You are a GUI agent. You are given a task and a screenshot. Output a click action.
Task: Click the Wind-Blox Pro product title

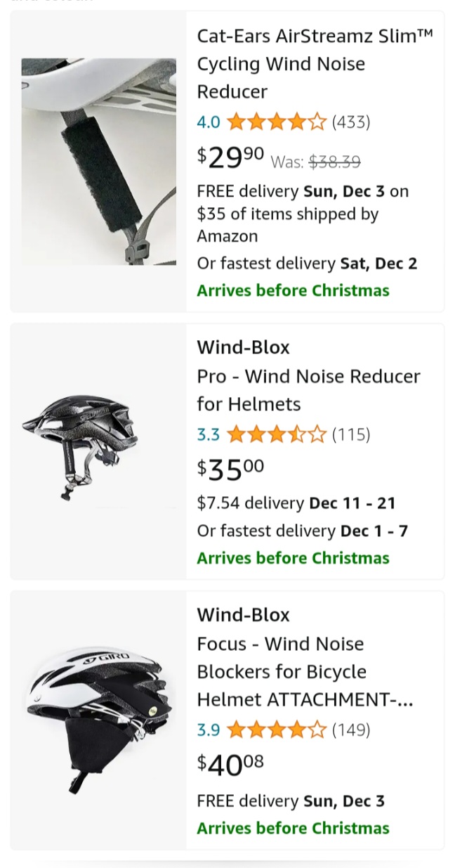pos(309,376)
